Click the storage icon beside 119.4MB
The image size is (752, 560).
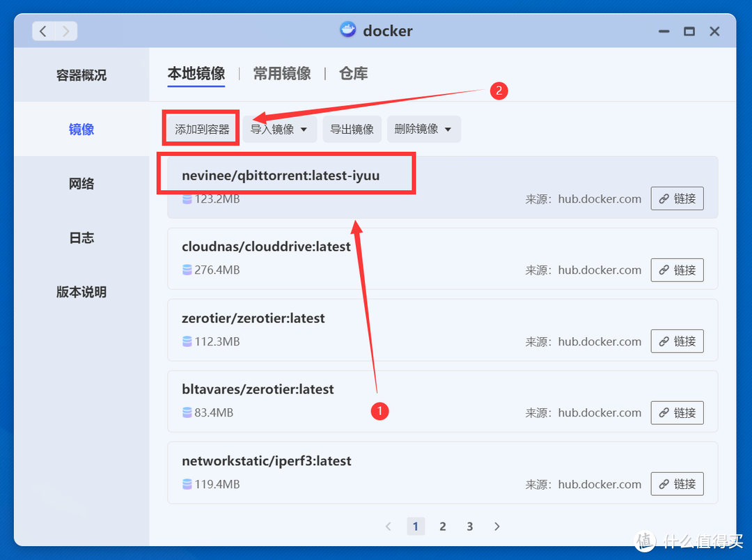tap(187, 483)
